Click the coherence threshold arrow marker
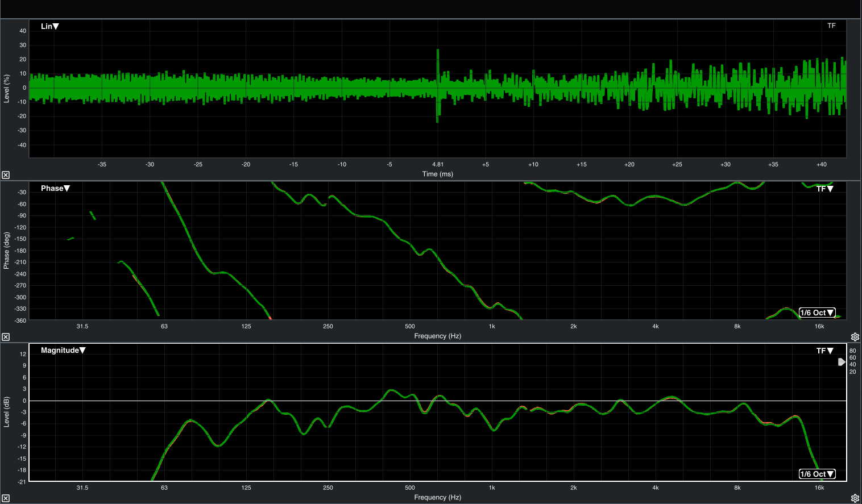Screen dimensions: 862x504 [x=842, y=362]
